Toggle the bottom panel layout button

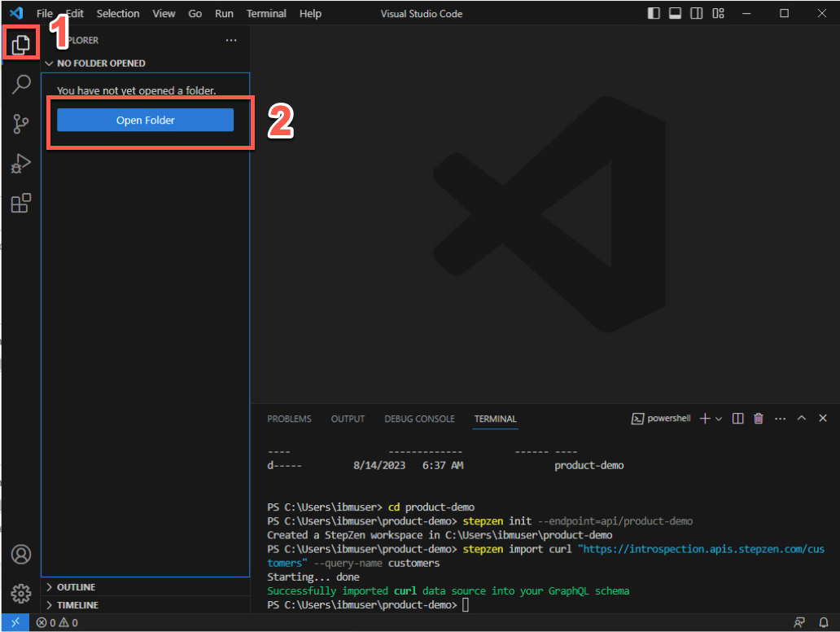point(676,13)
